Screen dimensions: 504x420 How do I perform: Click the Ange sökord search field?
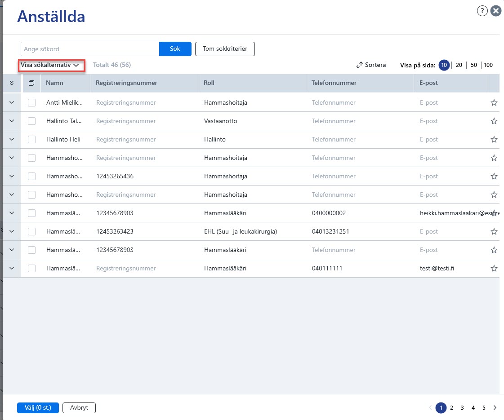pos(90,49)
